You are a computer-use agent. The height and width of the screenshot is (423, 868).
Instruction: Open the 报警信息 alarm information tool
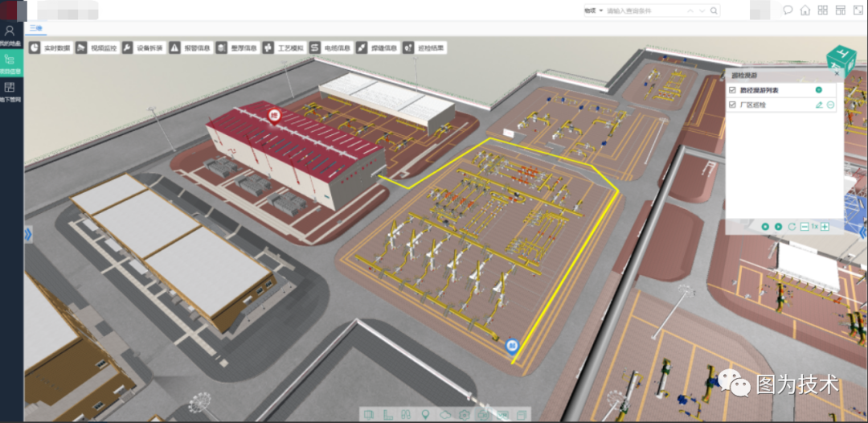click(190, 48)
